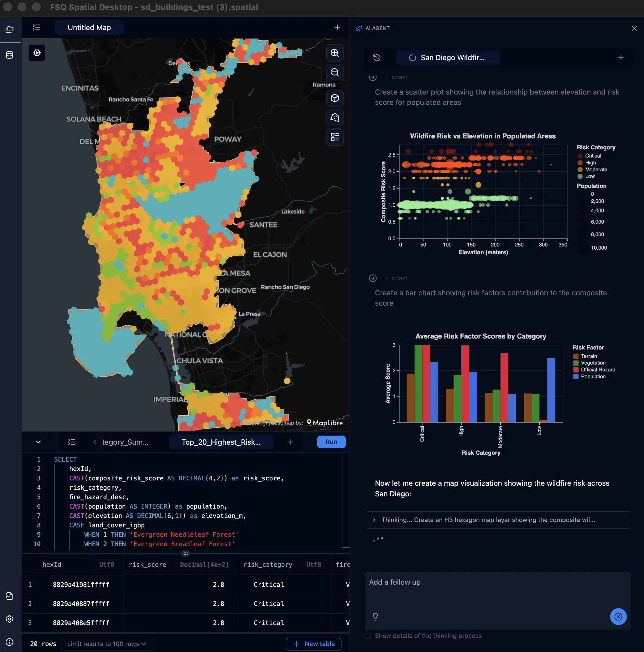This screenshot has width=644, height=652.
Task: Click the Terrain risk factor legend swatch
Action: 576,356
